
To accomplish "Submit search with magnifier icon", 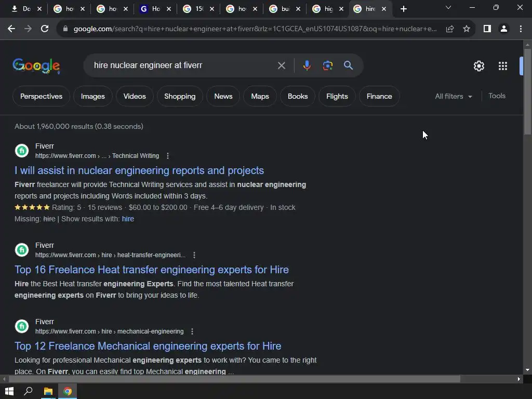I will pos(348,65).
